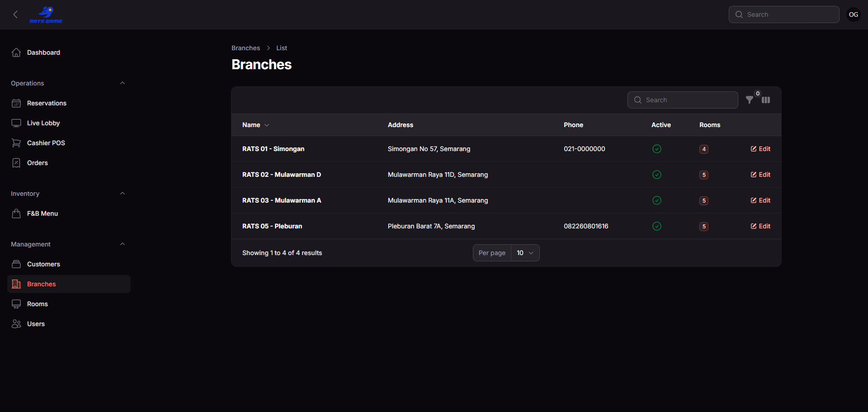Open the Per page dropdown
The width and height of the screenshot is (868, 412).
click(525, 253)
